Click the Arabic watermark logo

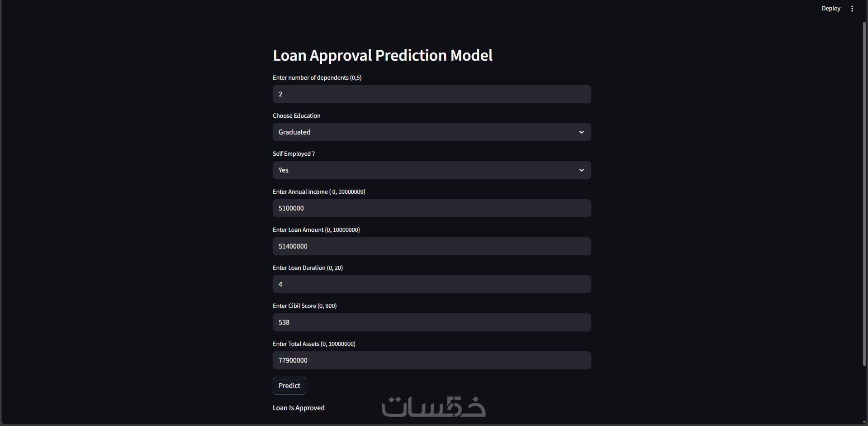(433, 407)
